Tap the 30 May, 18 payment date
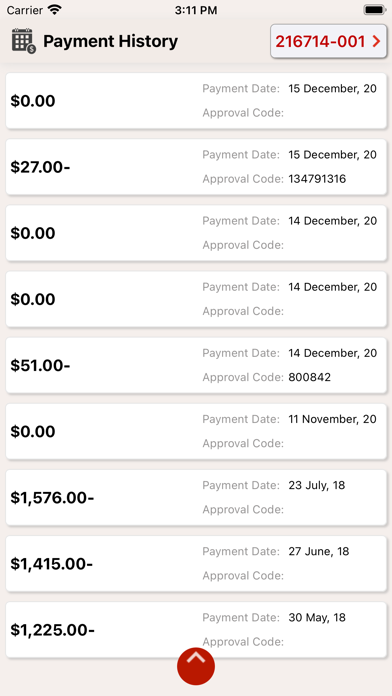Viewport: 392px width, 696px height. pyautogui.click(x=317, y=617)
